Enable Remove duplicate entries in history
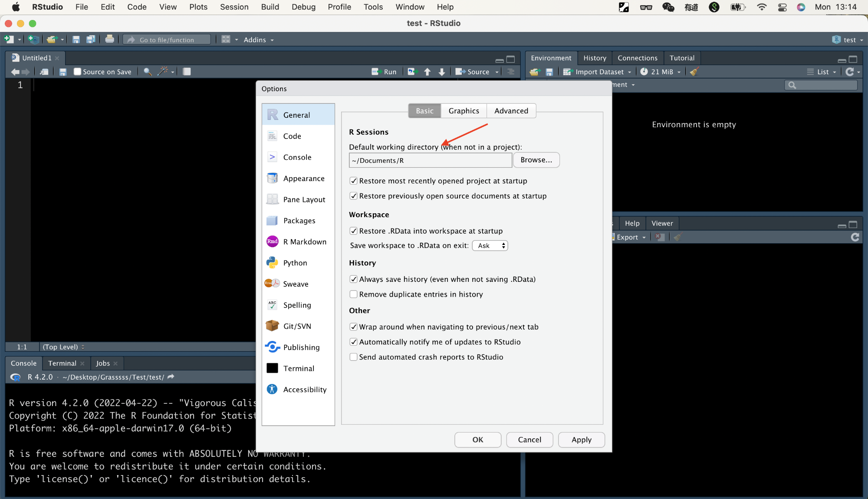Screen dimensions: 868x499 pos(353,294)
